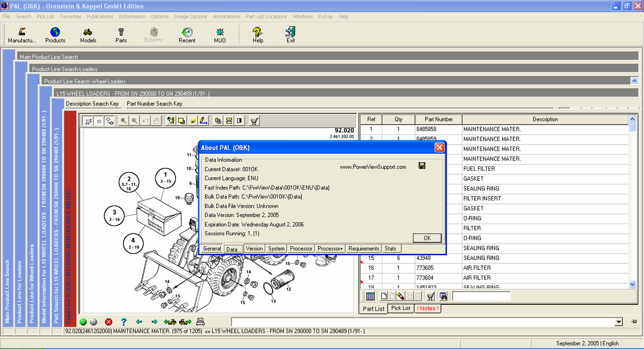
Task: Switch to General tab in About dialog
Action: (x=212, y=249)
